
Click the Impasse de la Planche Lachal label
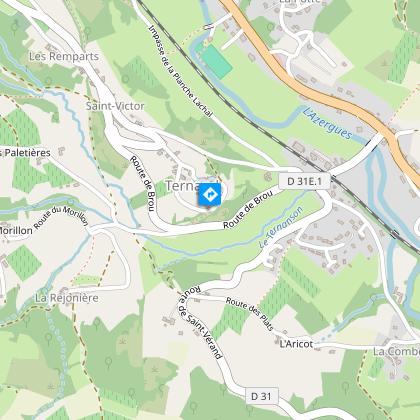pos(180,71)
